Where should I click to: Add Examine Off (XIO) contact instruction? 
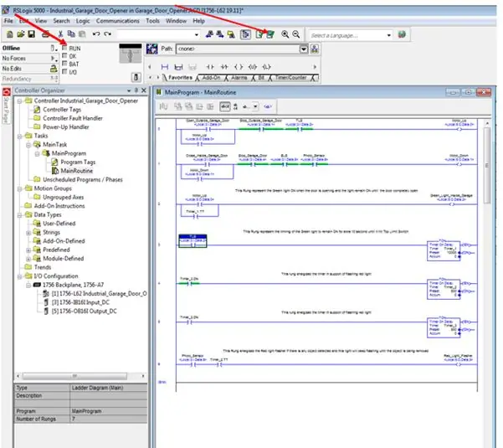coord(224,67)
